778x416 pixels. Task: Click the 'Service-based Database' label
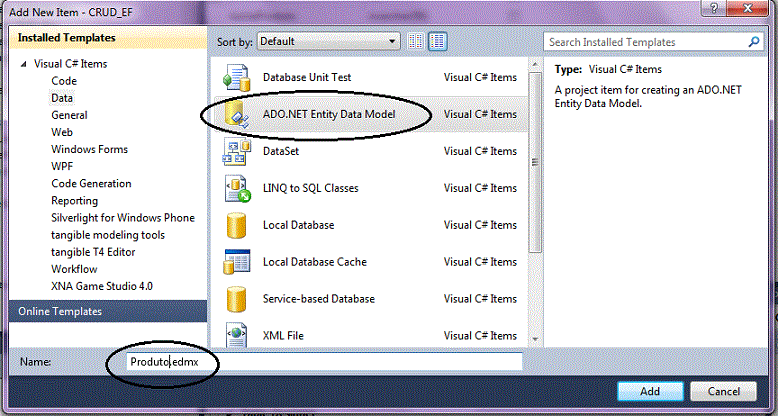[319, 299]
